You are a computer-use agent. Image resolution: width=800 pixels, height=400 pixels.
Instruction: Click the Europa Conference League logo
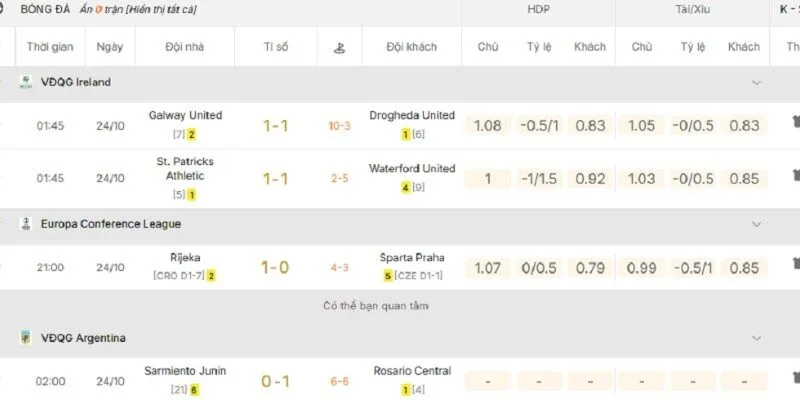point(27,224)
